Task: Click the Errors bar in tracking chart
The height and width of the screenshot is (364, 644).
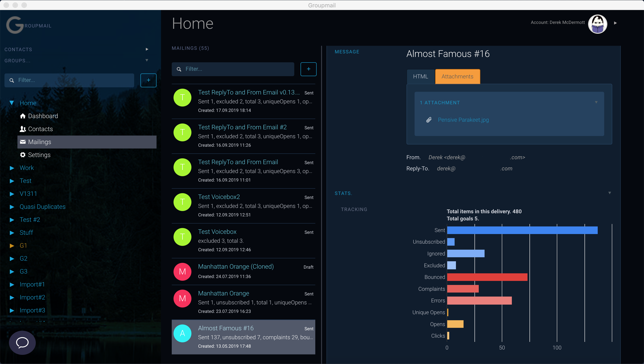Action: click(x=480, y=301)
